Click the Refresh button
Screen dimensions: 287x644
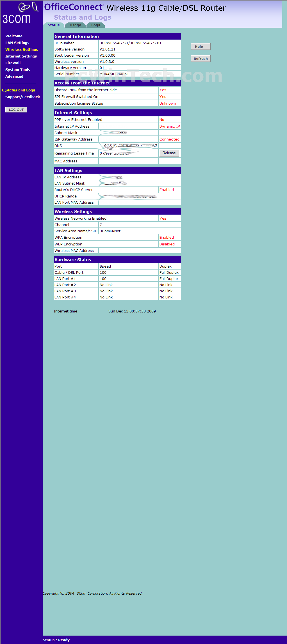[x=201, y=59]
